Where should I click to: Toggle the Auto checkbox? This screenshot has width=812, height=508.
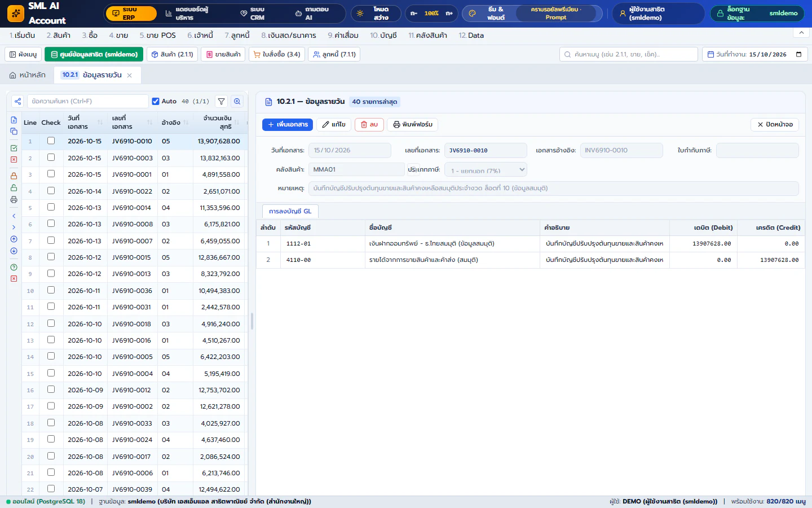tap(156, 102)
